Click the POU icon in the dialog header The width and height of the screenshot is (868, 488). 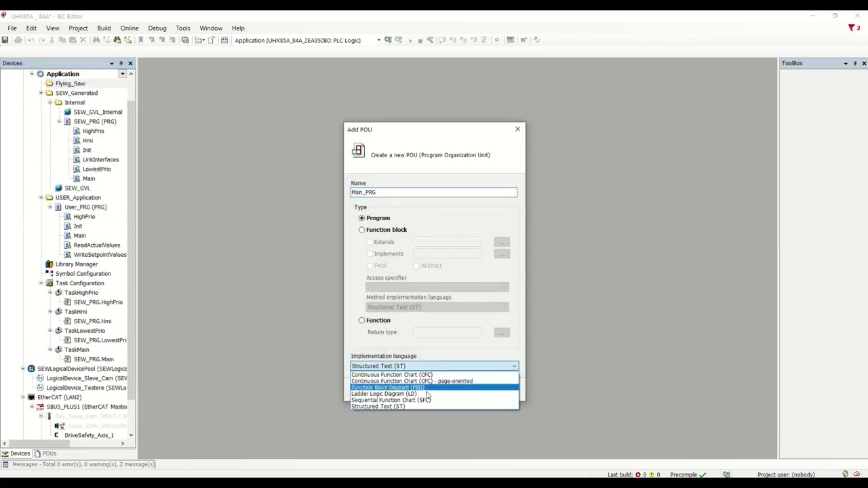click(358, 151)
